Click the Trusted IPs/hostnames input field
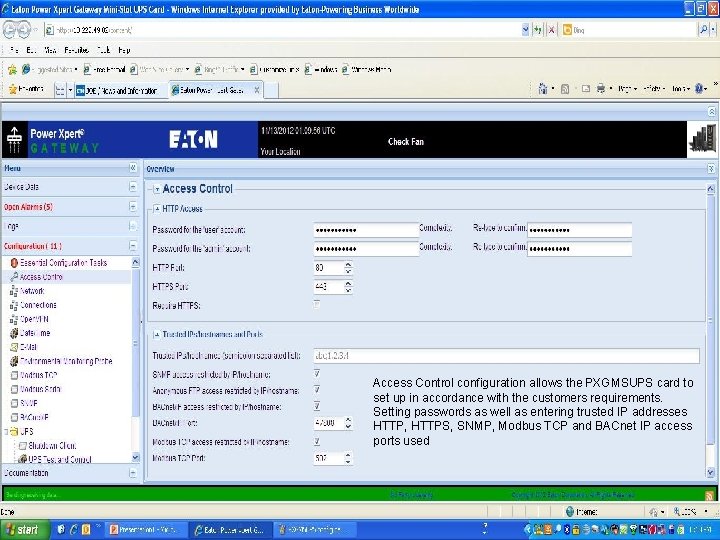 pos(506,356)
